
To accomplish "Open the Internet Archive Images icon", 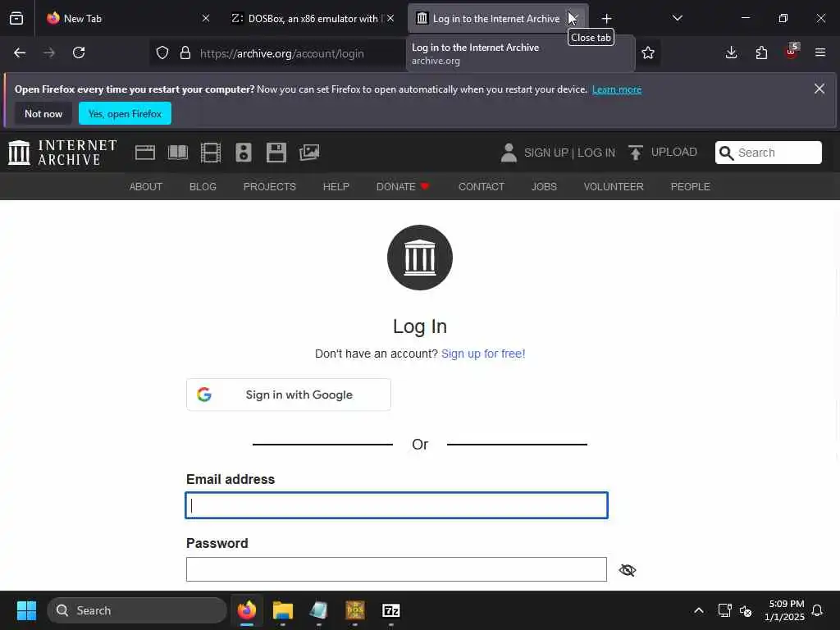I will point(309,153).
